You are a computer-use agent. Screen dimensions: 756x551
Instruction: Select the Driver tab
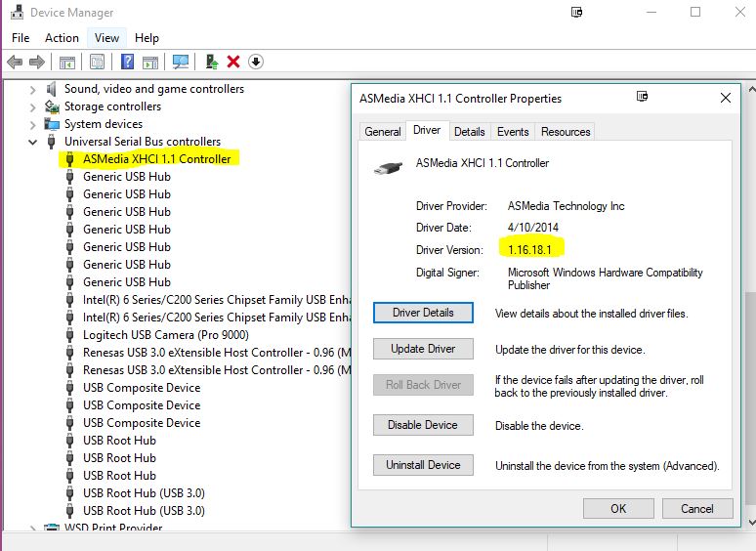pyautogui.click(x=427, y=130)
